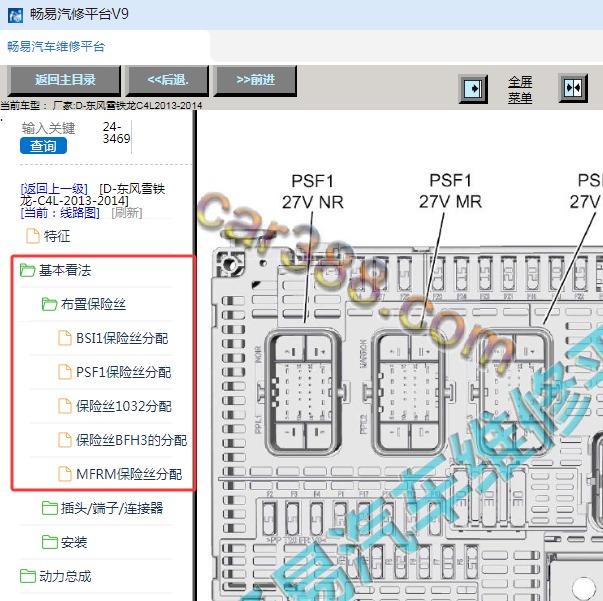
Task: Expand the 动力总成 folder
Action: click(65, 576)
